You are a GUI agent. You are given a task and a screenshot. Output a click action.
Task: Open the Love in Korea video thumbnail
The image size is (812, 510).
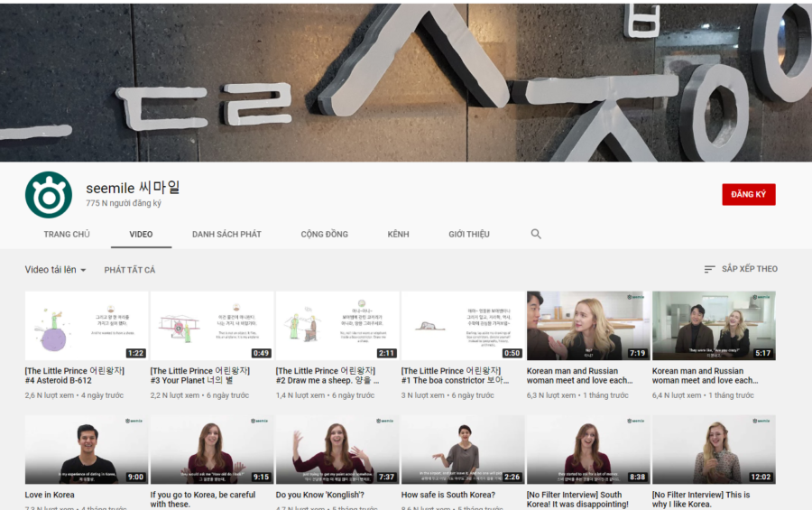(87, 450)
